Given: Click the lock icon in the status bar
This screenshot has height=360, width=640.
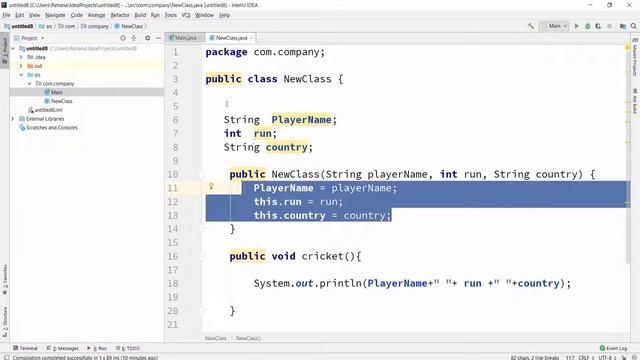Looking at the screenshot, I should 624,358.
